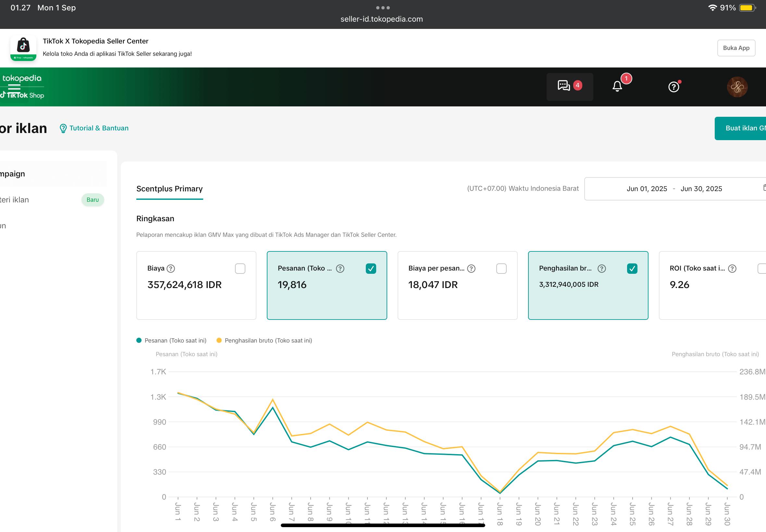
Task: Click info icon next to ROI metric
Action: (x=732, y=269)
